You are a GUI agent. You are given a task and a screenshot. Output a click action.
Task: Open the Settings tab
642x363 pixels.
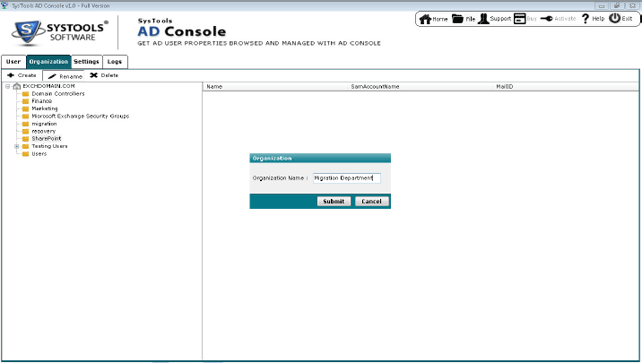point(86,62)
